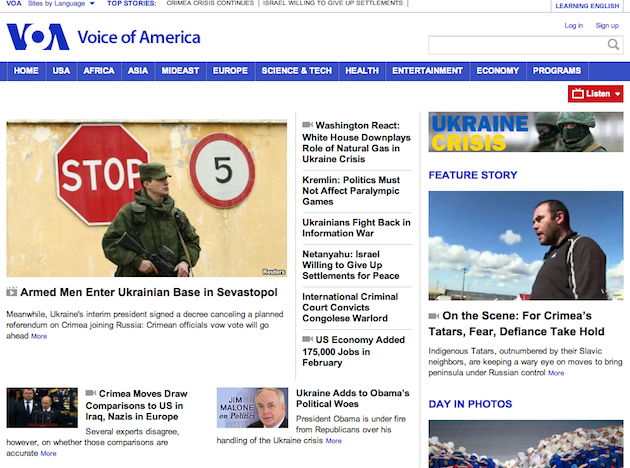Click the Day in Photos image
The image size is (630, 468).
[526, 444]
